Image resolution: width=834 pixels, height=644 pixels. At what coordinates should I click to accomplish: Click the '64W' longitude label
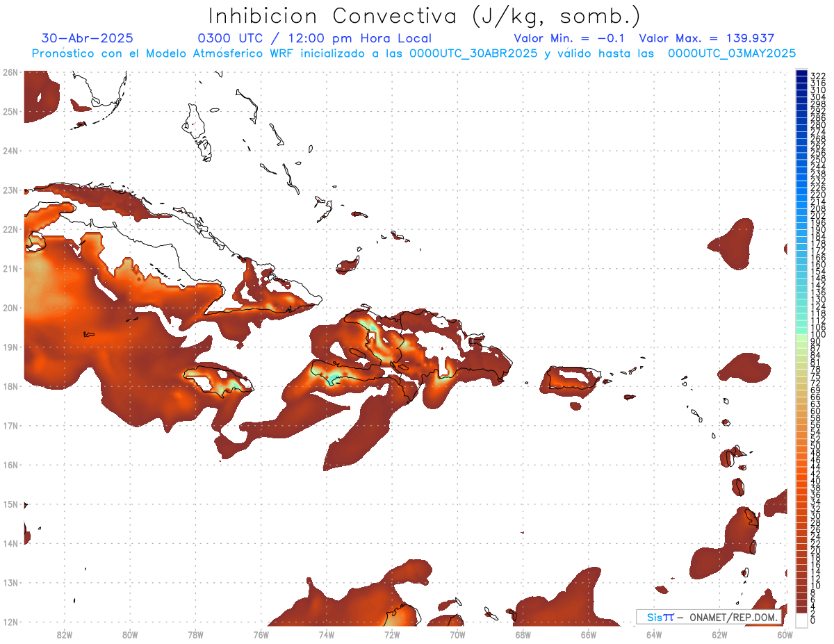(x=654, y=634)
